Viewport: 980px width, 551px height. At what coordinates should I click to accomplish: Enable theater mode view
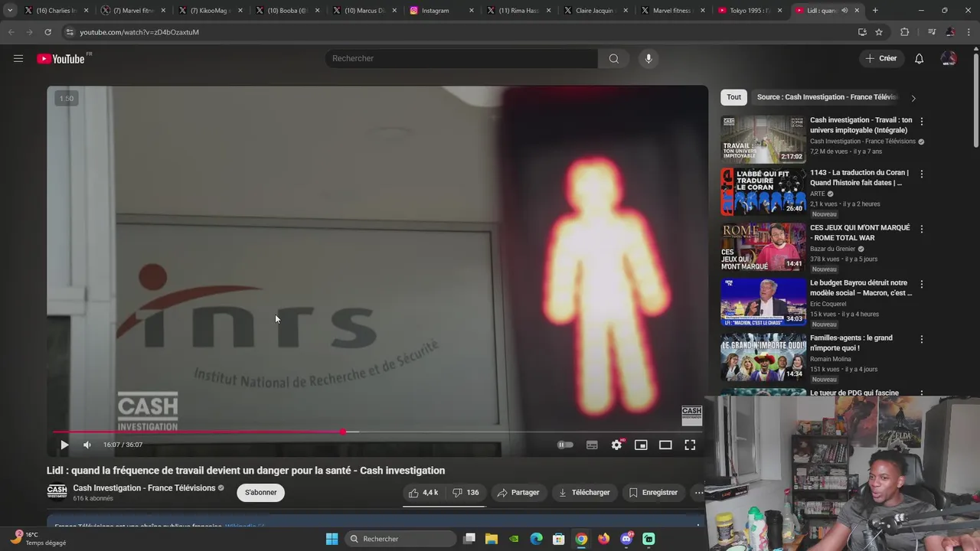(665, 445)
